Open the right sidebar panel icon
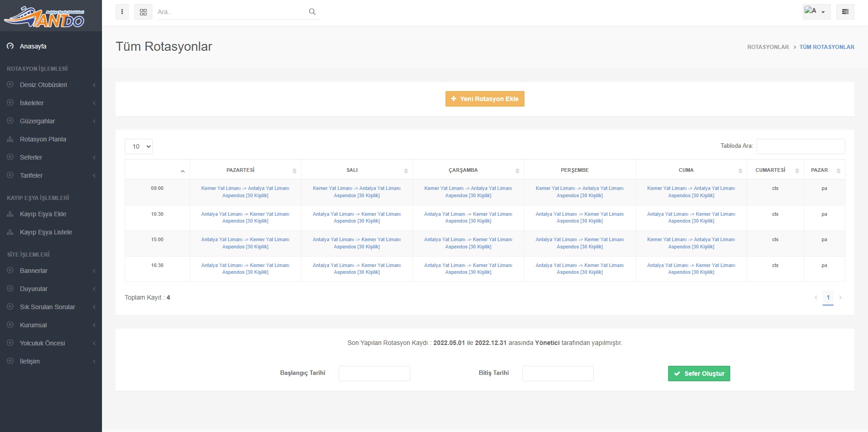868x432 pixels. point(845,12)
